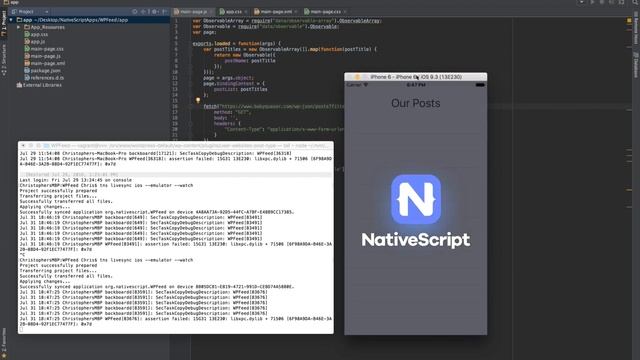Click the iPhone 6 simulator title bar
This screenshot has height=360, width=640.
(416, 77)
